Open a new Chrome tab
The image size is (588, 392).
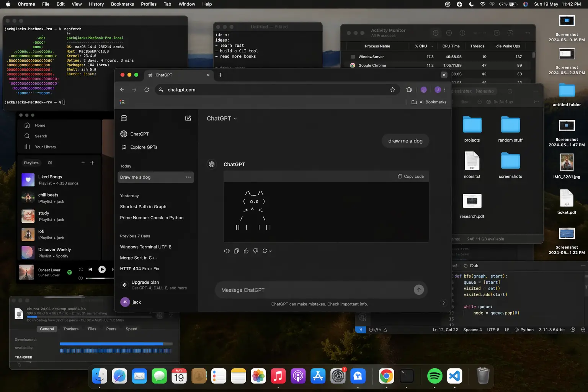220,75
